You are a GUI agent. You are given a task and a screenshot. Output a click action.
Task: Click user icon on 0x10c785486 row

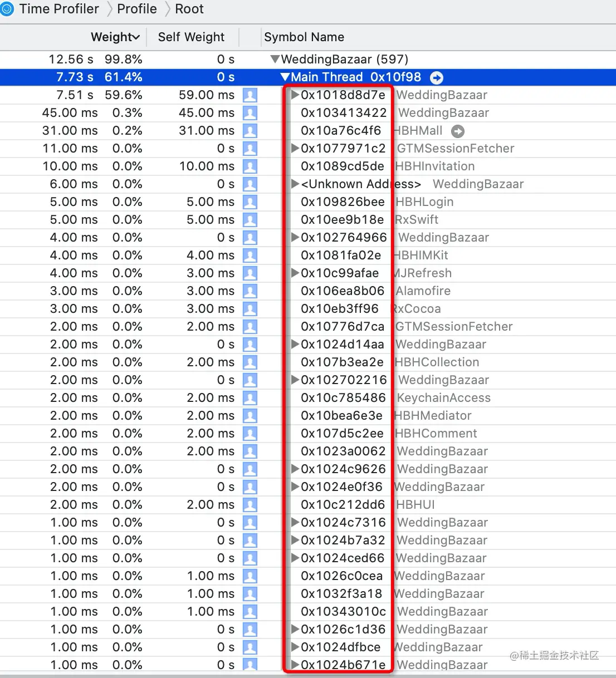251,398
